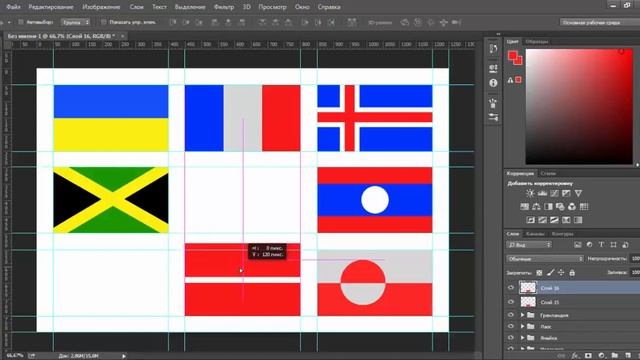640x360 pixels.
Task: Filter layers by type layers icon
Action: pyautogui.click(x=601, y=245)
